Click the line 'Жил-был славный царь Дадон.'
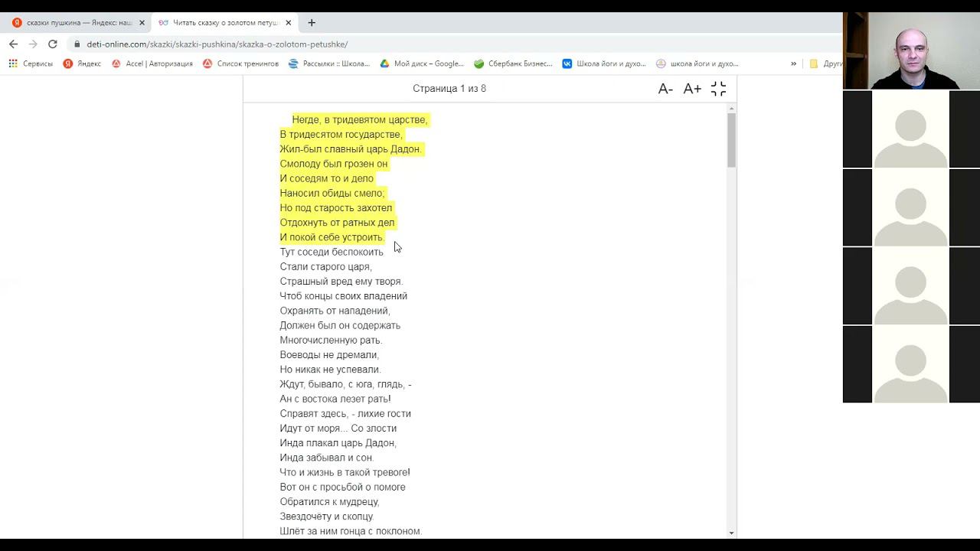Screen dimensions: 980x551 (351, 149)
